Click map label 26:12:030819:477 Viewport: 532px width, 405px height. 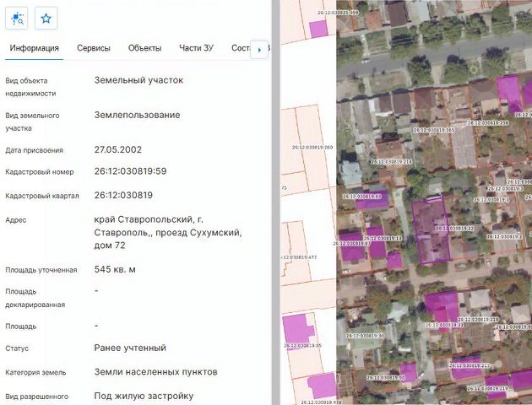pyautogui.click(x=299, y=257)
